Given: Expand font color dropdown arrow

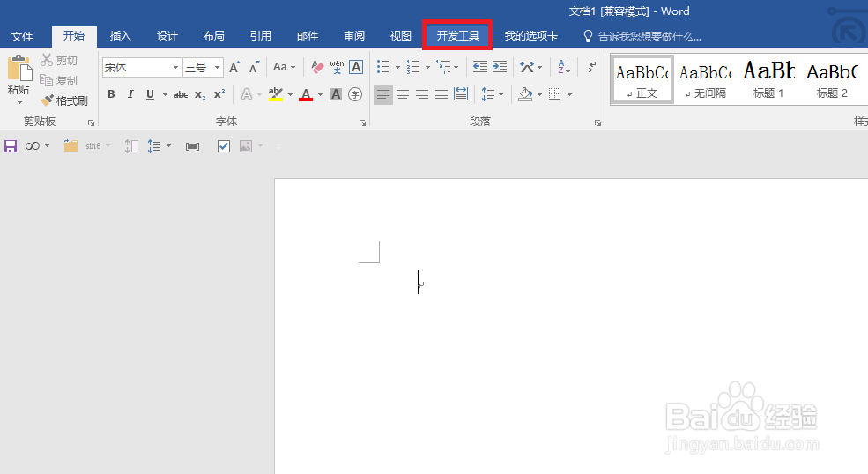Looking at the screenshot, I should pos(320,94).
